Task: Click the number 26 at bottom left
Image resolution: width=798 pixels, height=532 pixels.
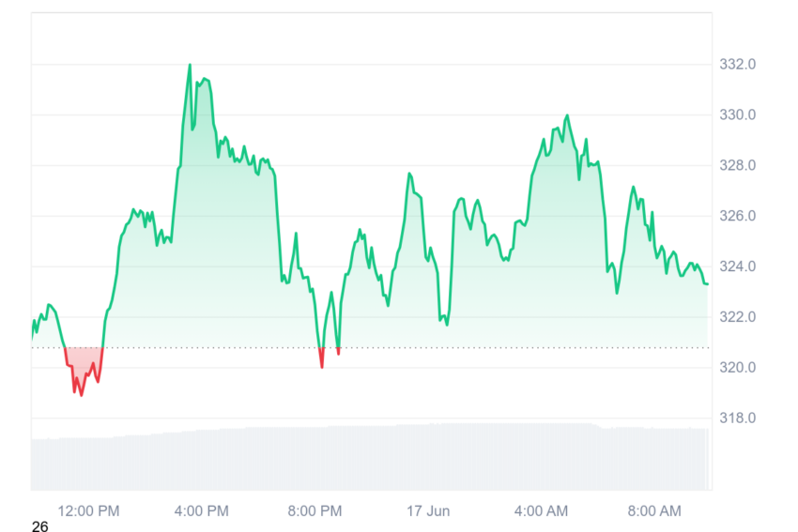Action: tap(40, 526)
